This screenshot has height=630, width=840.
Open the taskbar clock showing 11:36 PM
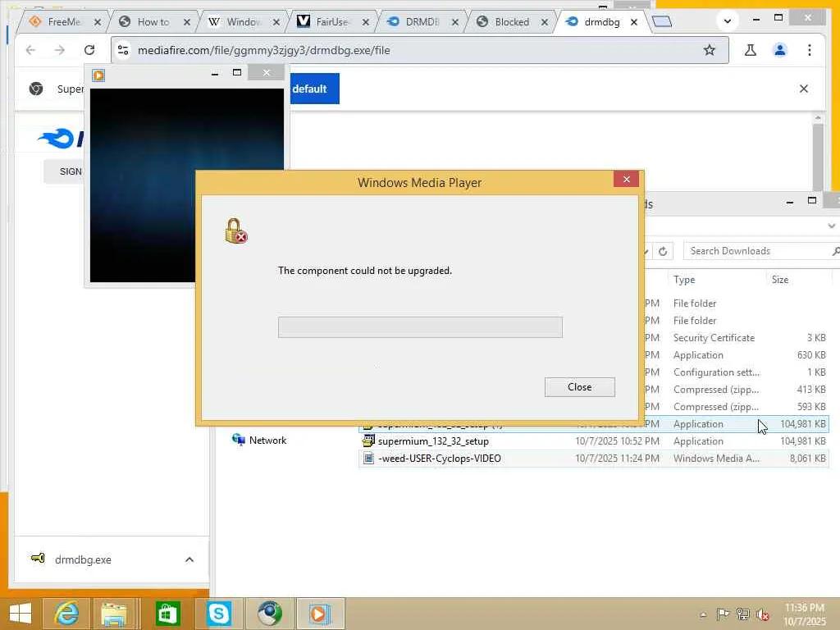click(804, 614)
